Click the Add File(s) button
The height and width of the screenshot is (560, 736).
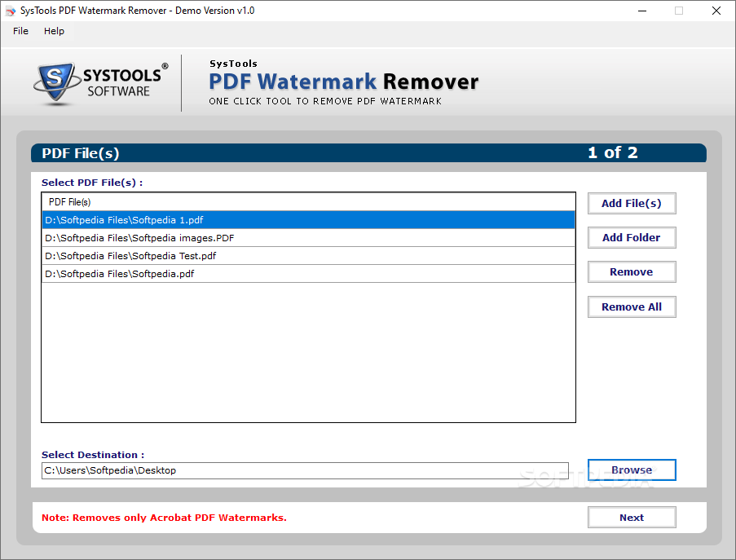[632, 203]
